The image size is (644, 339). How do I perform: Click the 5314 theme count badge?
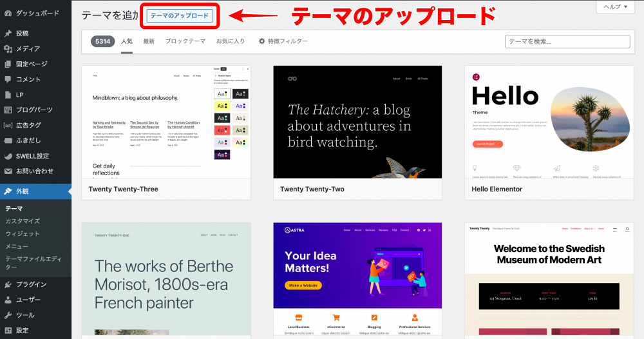coord(102,41)
